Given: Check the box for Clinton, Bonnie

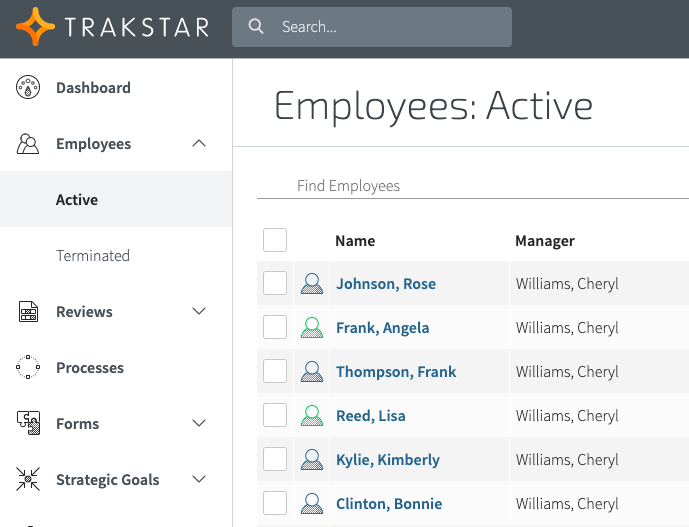Looking at the screenshot, I should tap(275, 503).
